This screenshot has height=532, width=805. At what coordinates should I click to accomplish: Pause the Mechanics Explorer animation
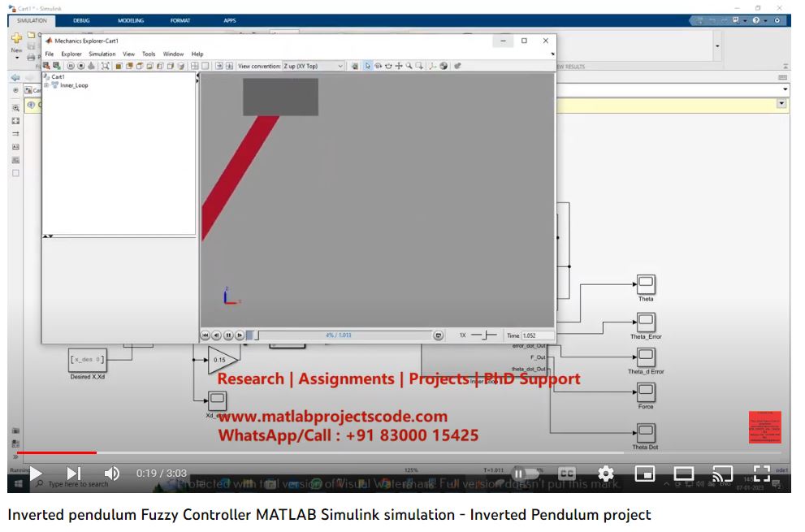click(x=228, y=335)
